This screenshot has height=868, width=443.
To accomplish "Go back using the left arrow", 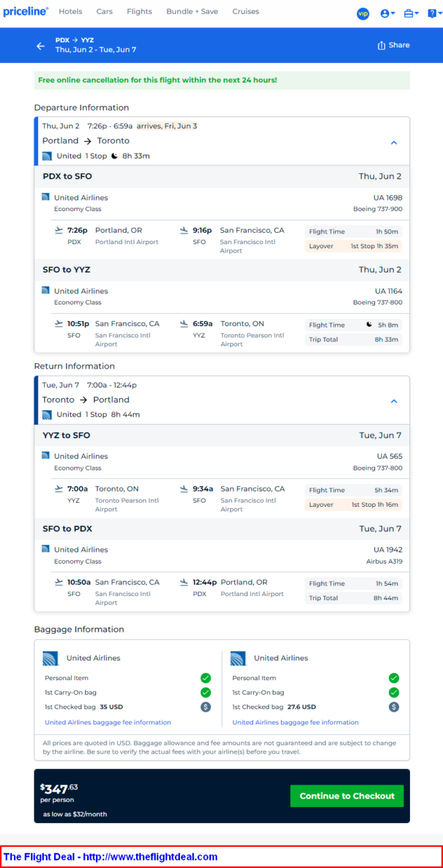I will click(x=41, y=46).
